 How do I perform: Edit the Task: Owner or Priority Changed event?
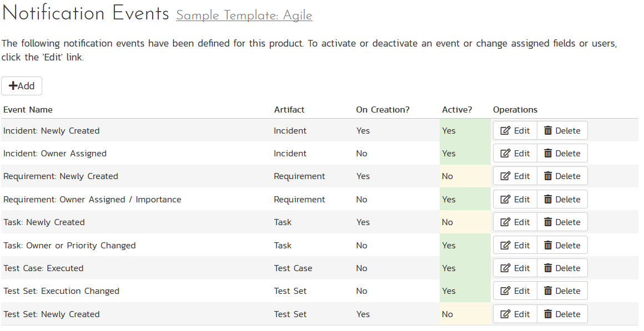point(515,246)
